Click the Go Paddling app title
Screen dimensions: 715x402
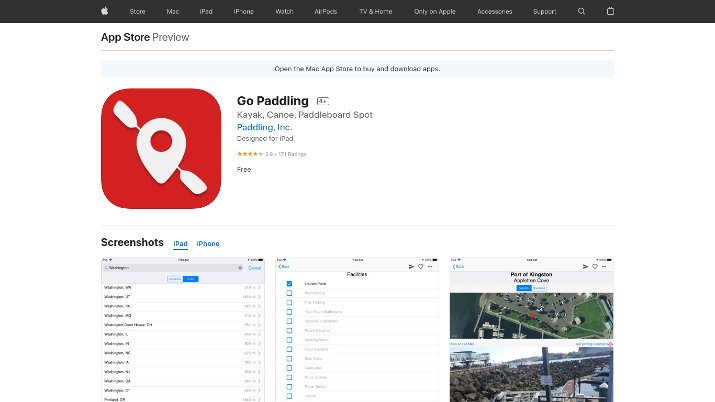[273, 101]
